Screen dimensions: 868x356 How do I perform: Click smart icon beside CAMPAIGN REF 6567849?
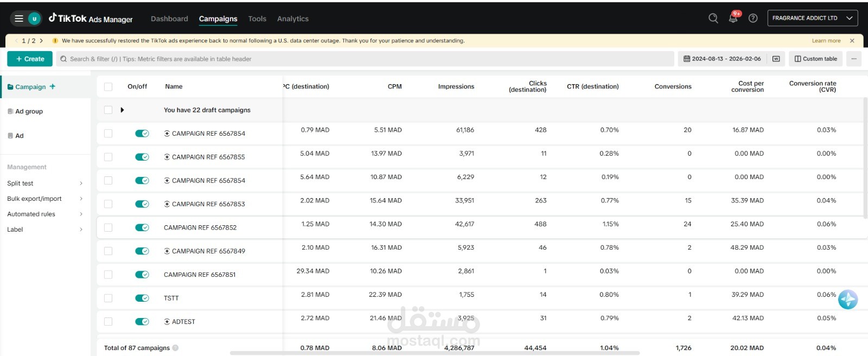(167, 251)
